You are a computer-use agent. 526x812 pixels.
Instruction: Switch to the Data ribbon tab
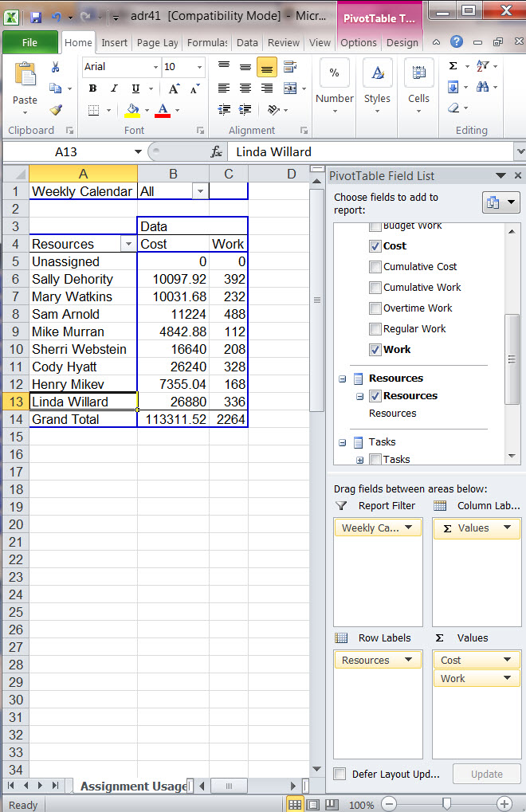coord(247,43)
